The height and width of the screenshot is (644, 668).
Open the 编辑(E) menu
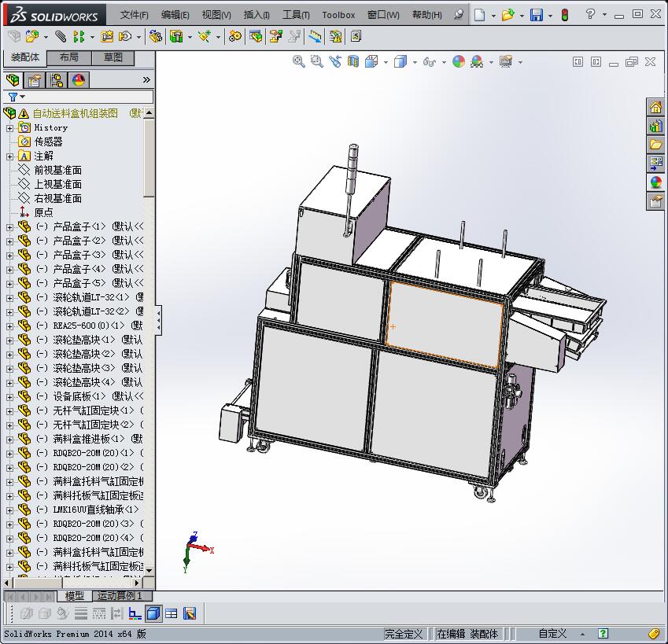pyautogui.click(x=175, y=15)
